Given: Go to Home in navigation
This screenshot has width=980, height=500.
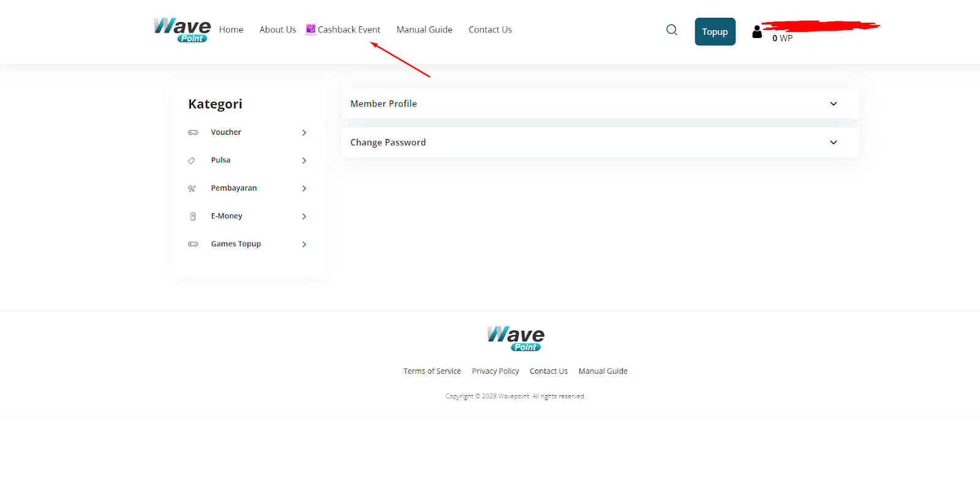Looking at the screenshot, I should (231, 29).
